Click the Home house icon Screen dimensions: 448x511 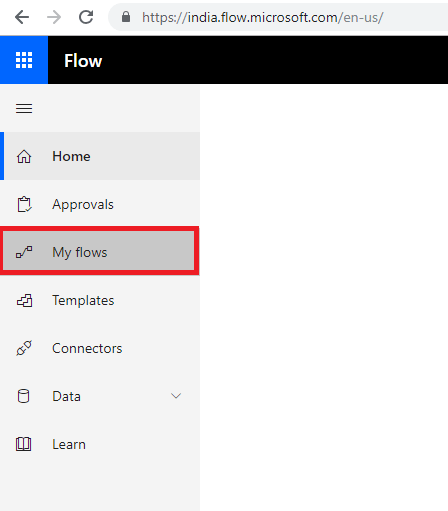(24, 156)
